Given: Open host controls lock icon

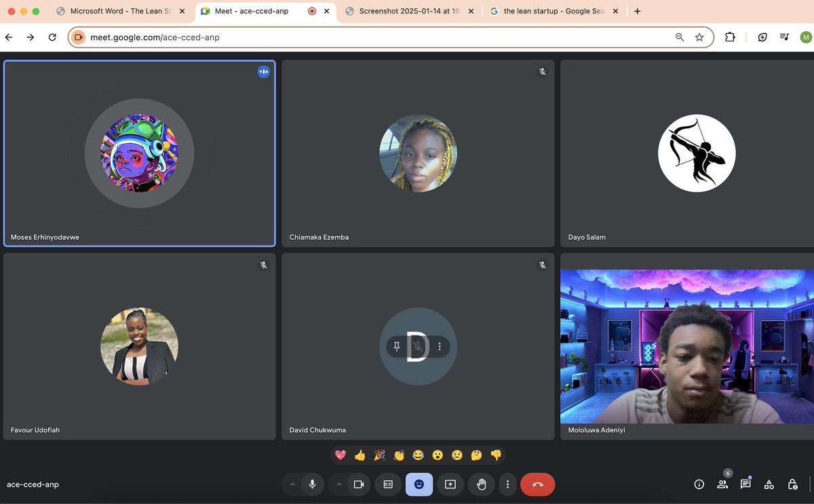Looking at the screenshot, I should [792, 484].
